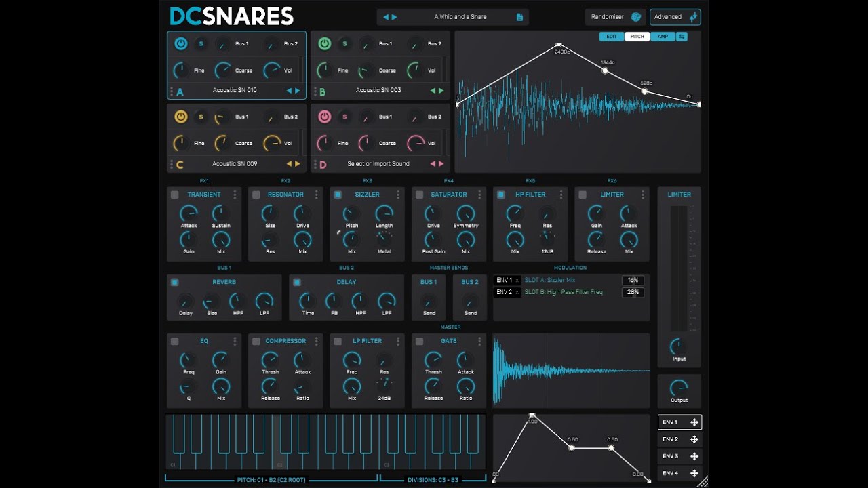Click the Sizzler Metal knob
The width and height of the screenshot is (868, 488).
[384, 239]
